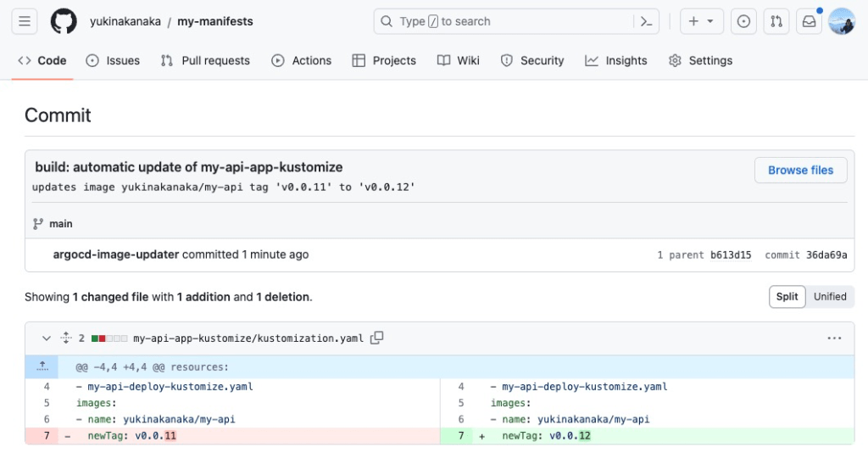Open the pull requests header icon
Screen dimensions: 868x453
tap(775, 21)
